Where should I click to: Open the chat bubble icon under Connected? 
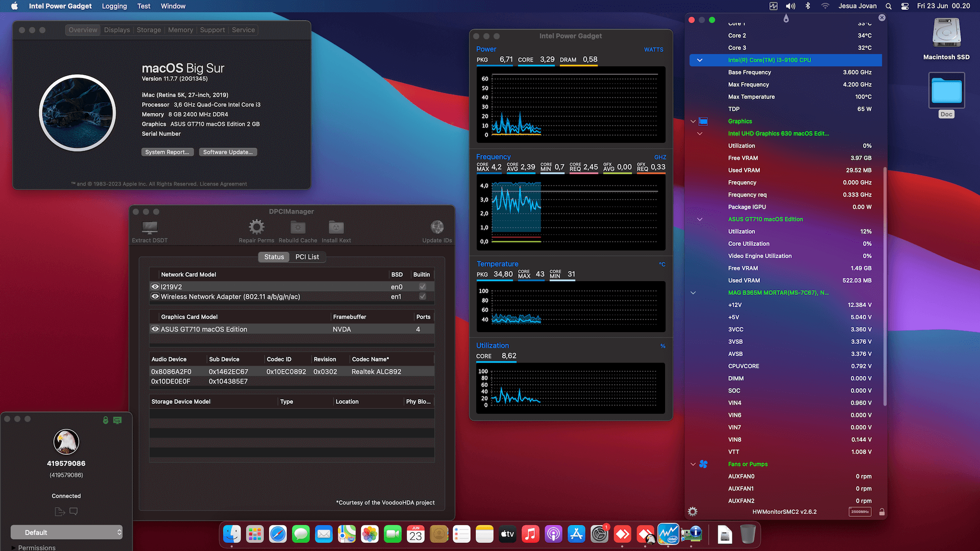tap(73, 511)
